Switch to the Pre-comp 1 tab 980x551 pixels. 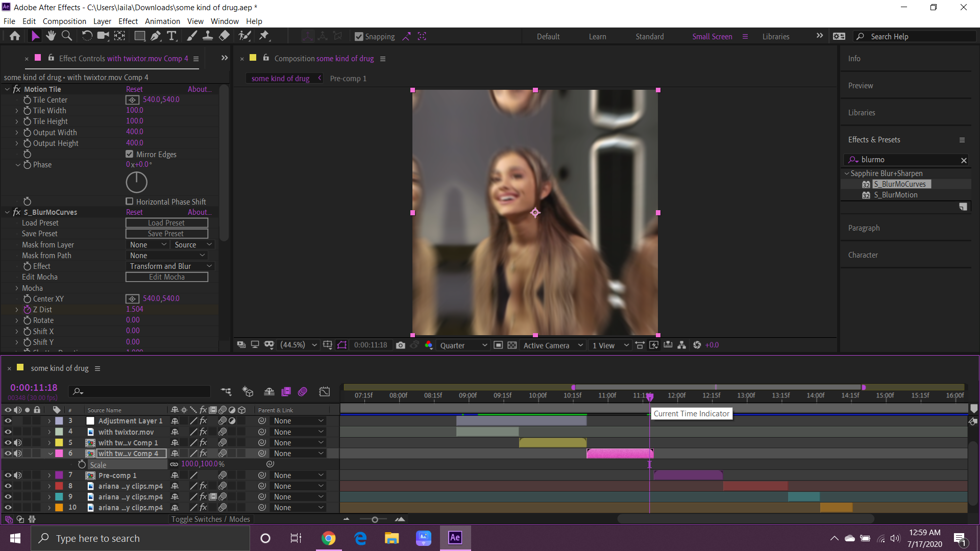click(349, 78)
